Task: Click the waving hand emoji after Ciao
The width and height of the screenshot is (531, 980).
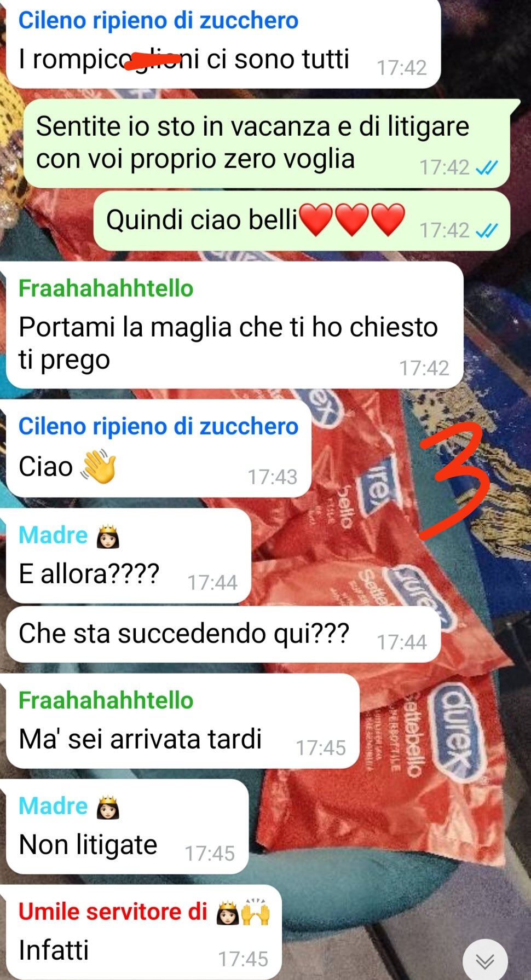Action: pos(99,467)
